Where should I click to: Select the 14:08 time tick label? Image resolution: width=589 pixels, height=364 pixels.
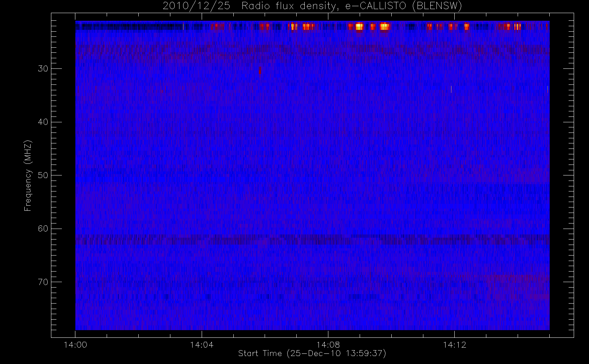click(328, 345)
